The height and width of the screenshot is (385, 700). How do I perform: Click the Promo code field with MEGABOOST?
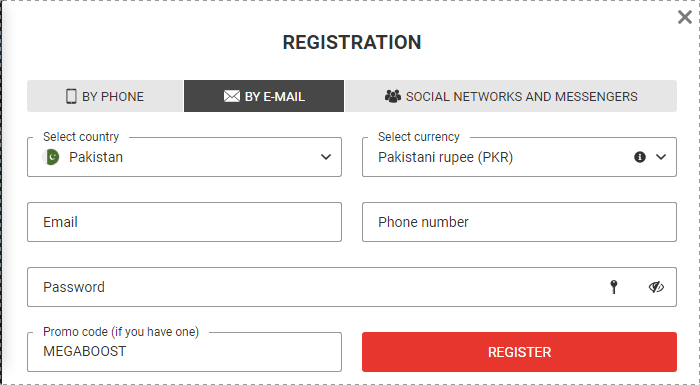pos(184,352)
